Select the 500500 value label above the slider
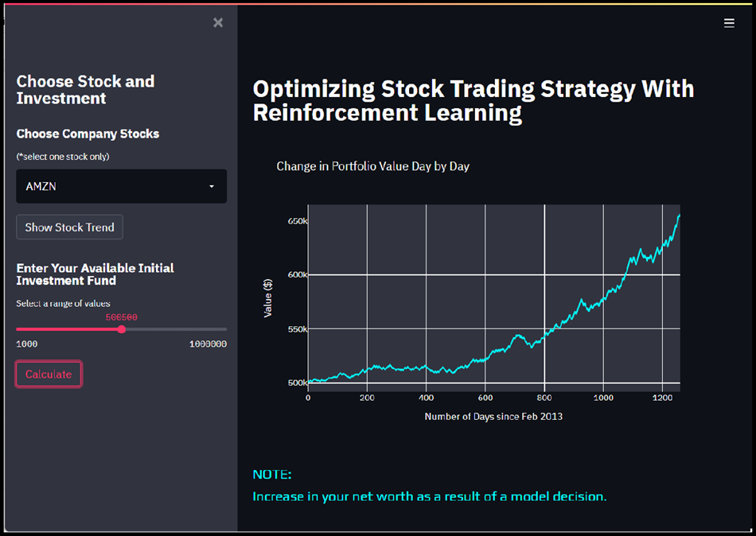 (x=120, y=317)
